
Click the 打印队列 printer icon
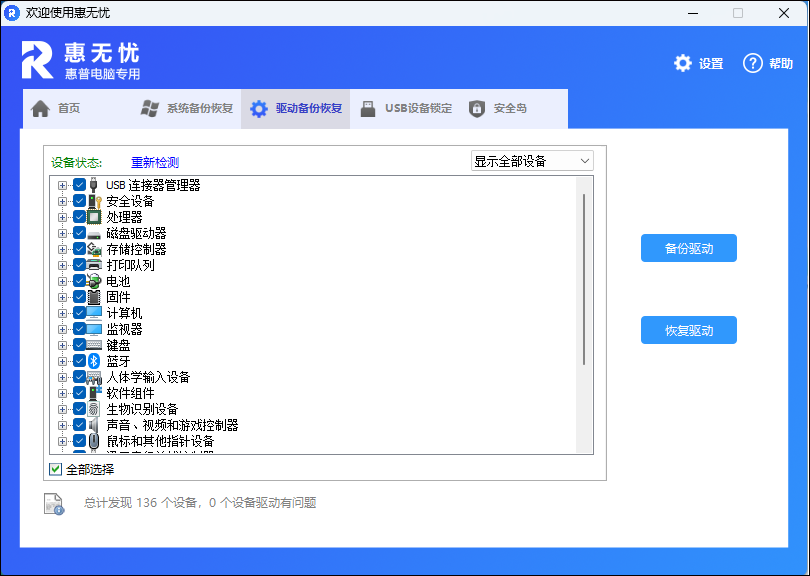click(93, 264)
